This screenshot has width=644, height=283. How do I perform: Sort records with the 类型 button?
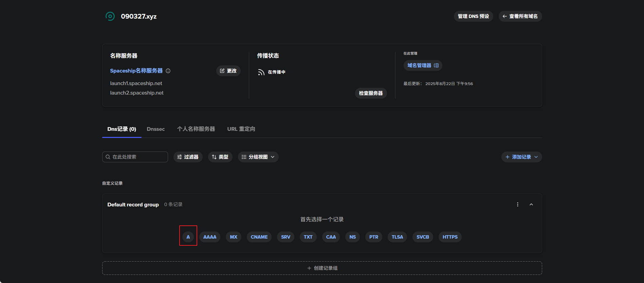click(220, 157)
